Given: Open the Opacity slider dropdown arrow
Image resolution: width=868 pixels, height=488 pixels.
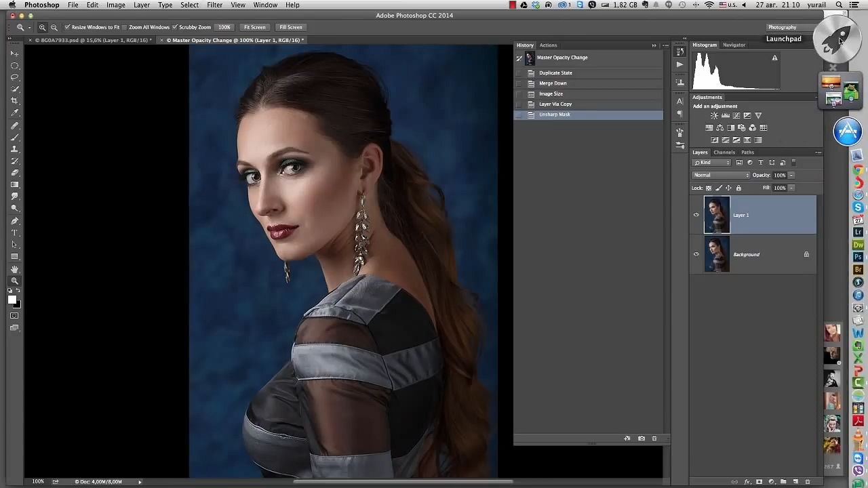Looking at the screenshot, I should coord(791,175).
